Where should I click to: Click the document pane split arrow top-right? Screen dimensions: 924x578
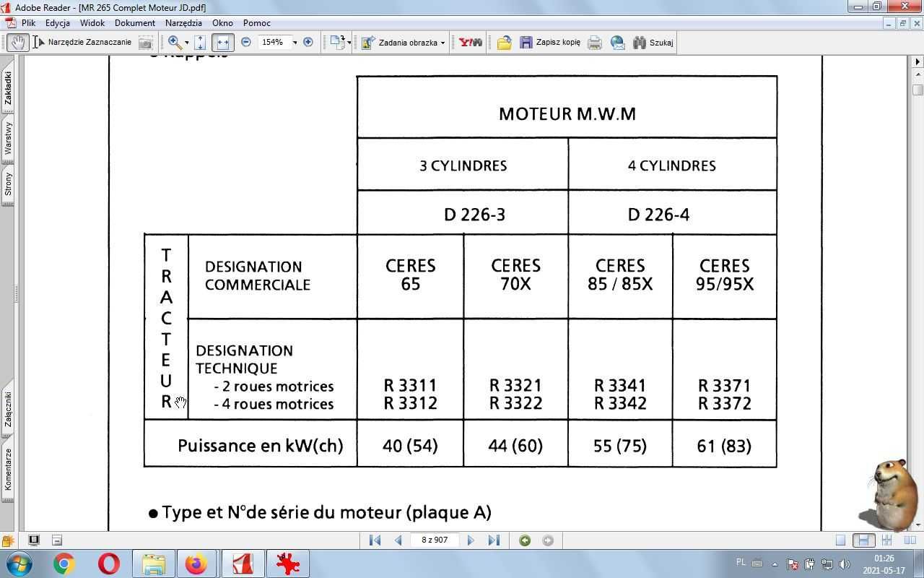point(918,61)
